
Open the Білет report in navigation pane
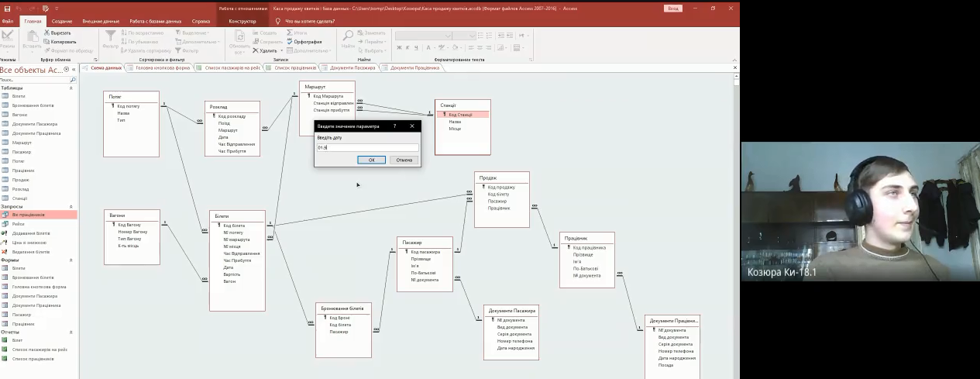(18, 340)
